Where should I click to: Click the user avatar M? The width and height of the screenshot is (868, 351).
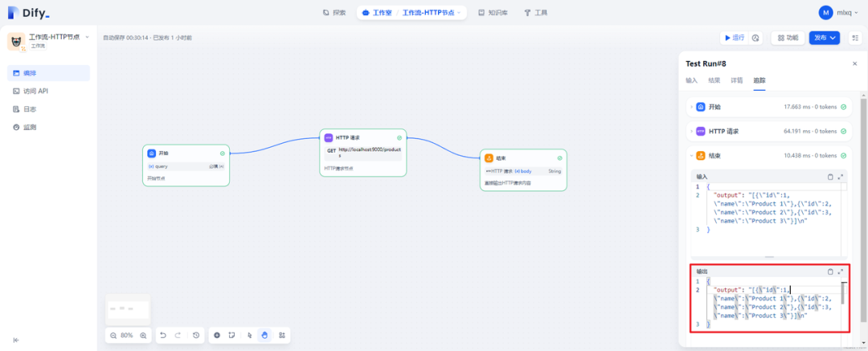point(825,12)
